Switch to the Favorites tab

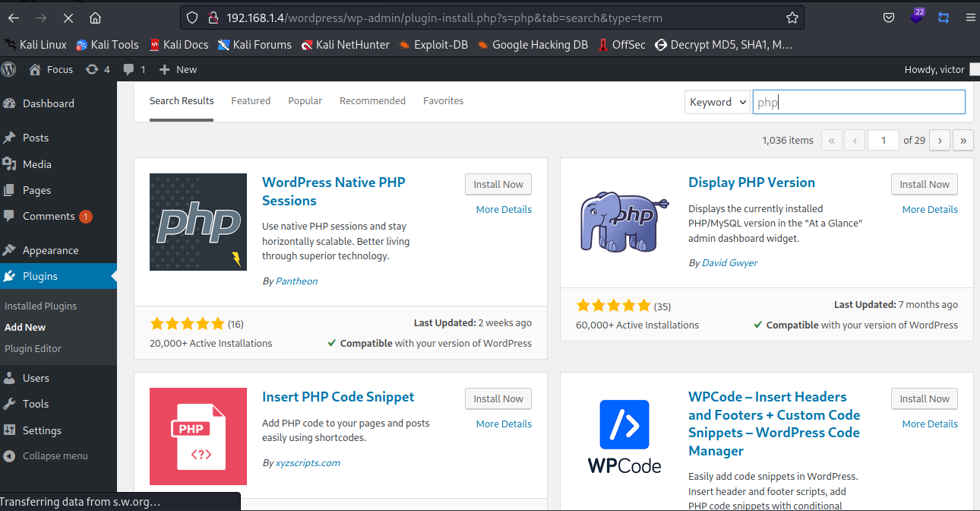pos(444,100)
